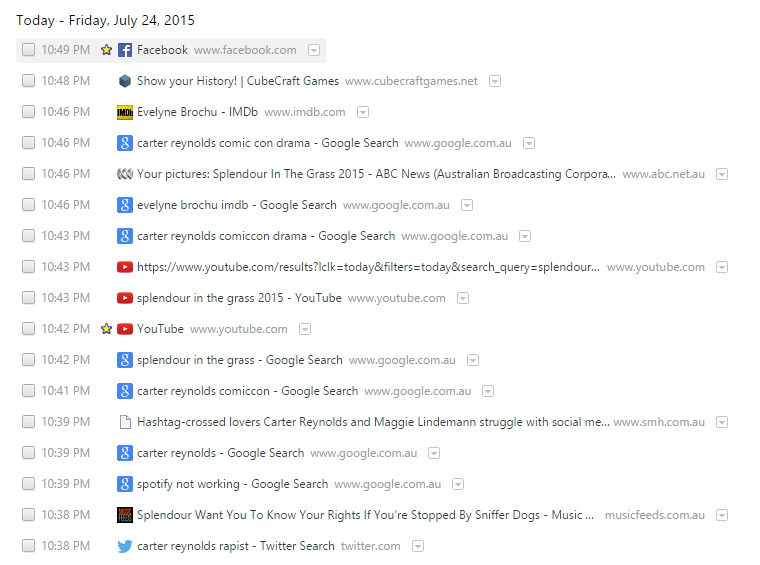Viewport: 760px width, 565px height.
Task: Open the splendour in the grass 2015 - YouTube link
Action: click(239, 298)
